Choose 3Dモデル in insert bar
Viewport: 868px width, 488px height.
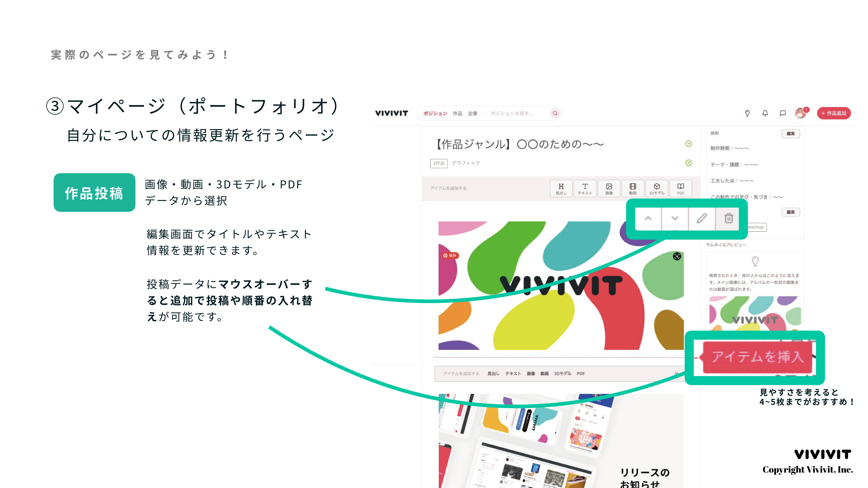click(563, 373)
